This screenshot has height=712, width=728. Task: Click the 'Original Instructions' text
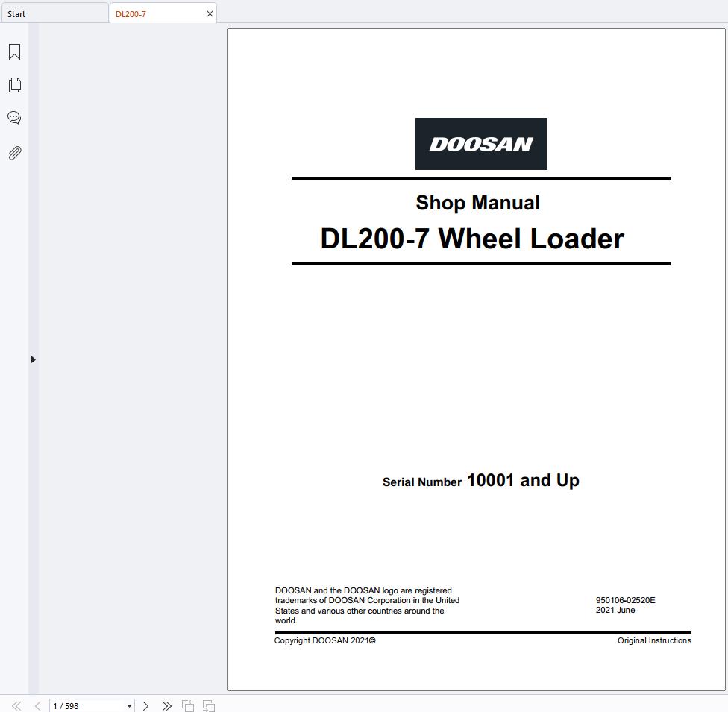[654, 640]
